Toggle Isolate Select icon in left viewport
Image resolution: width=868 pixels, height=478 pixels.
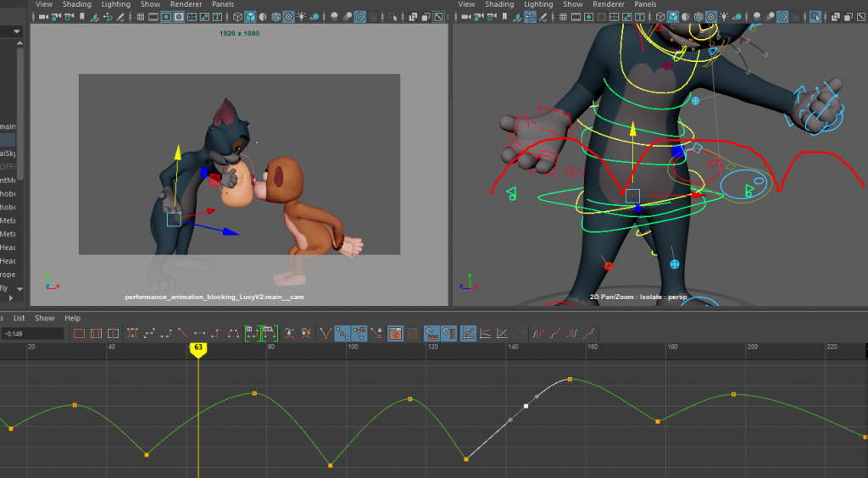coord(393,17)
